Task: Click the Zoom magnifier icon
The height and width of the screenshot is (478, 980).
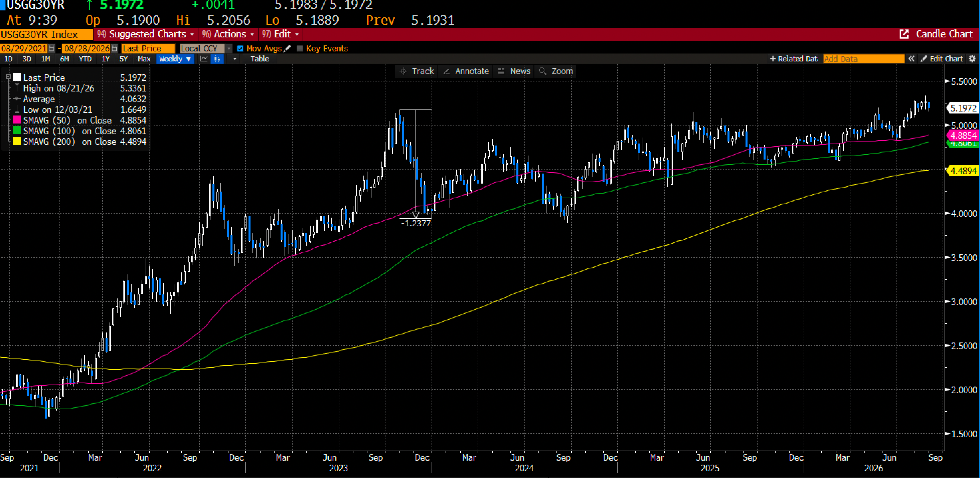Action: click(543, 71)
